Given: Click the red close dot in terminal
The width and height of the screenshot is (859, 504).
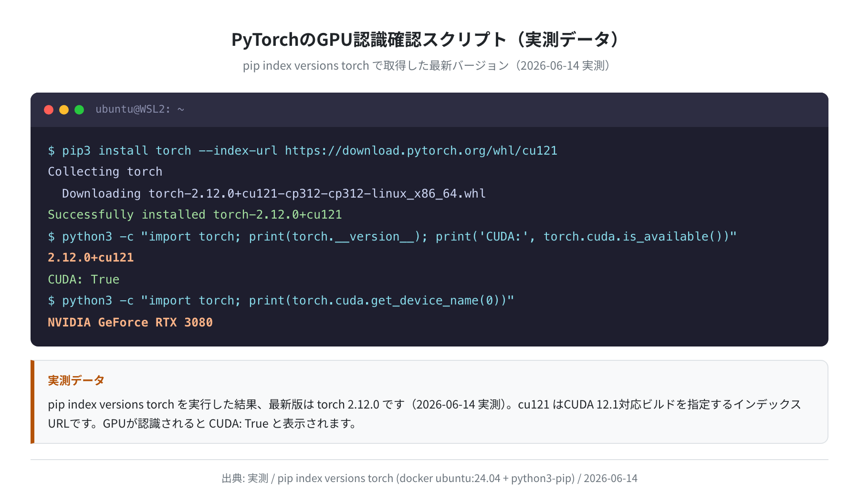Looking at the screenshot, I should pos(49,110).
